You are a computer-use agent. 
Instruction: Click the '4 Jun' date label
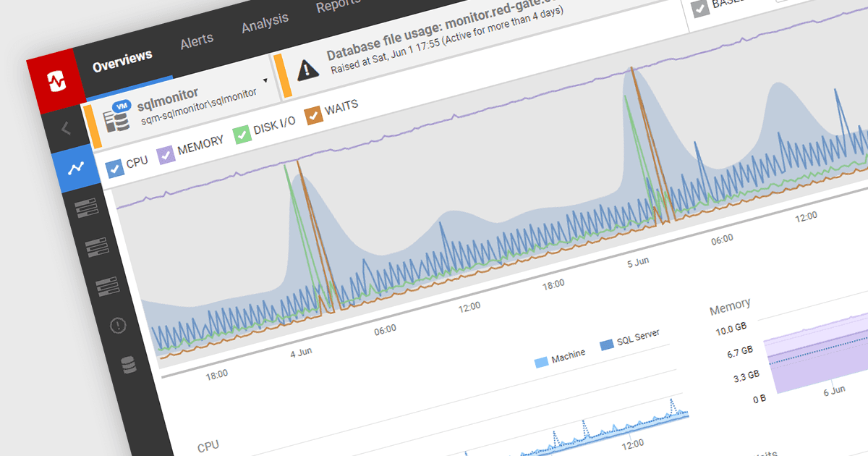[301, 352]
